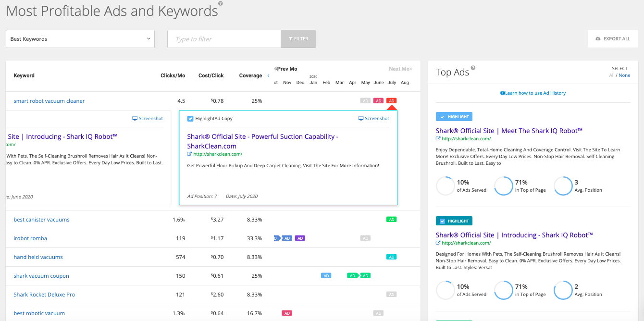
Task: Open Introducing Shark IQ Robot title in Top Ads
Action: pyautogui.click(x=514, y=235)
